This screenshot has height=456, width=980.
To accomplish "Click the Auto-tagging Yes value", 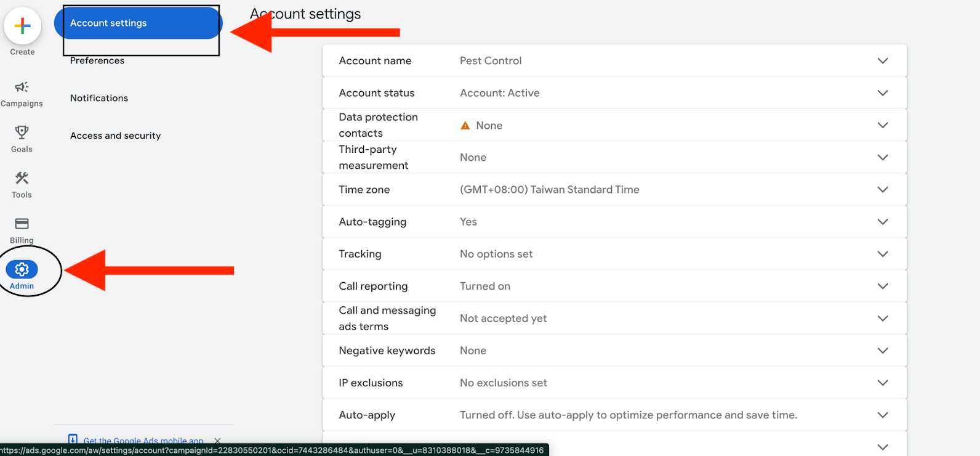I will tap(468, 222).
